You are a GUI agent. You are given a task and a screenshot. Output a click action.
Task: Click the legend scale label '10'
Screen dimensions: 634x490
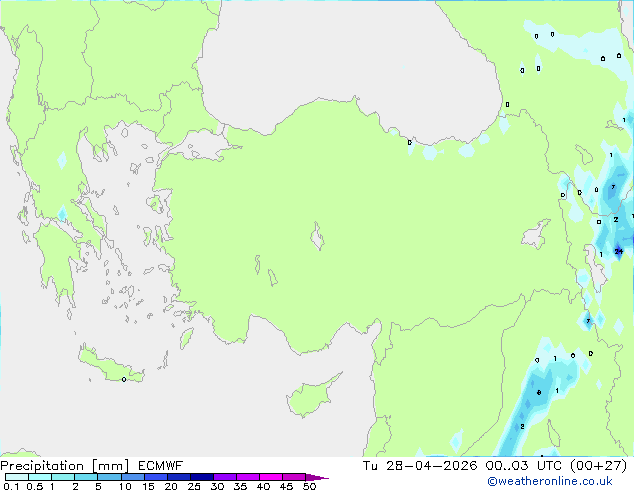click(x=125, y=486)
